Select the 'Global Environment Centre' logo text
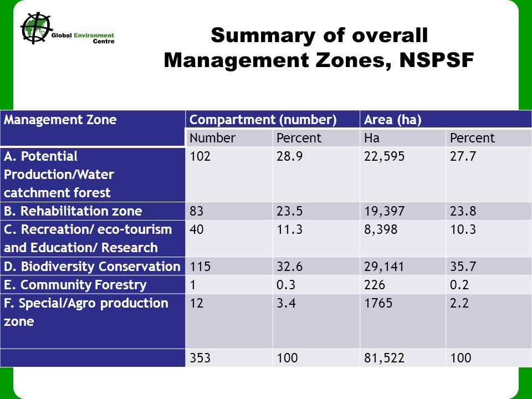This screenshot has height=399, width=532. (83, 38)
